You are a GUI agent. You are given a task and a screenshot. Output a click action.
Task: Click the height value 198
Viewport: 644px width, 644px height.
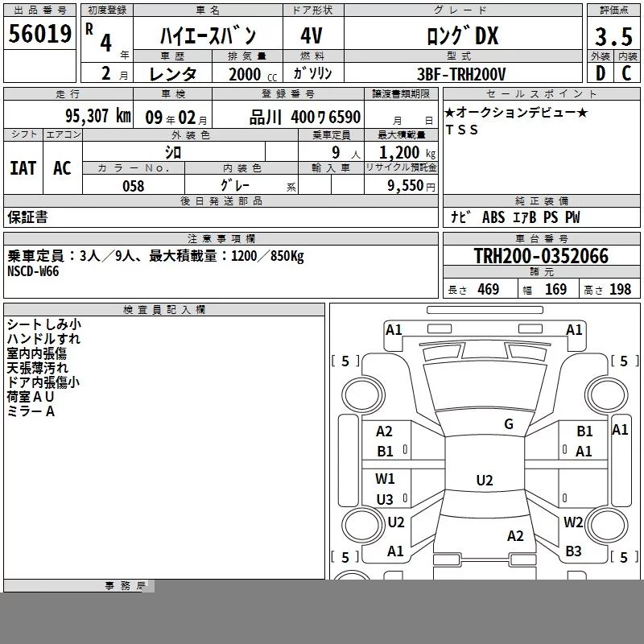(620, 289)
